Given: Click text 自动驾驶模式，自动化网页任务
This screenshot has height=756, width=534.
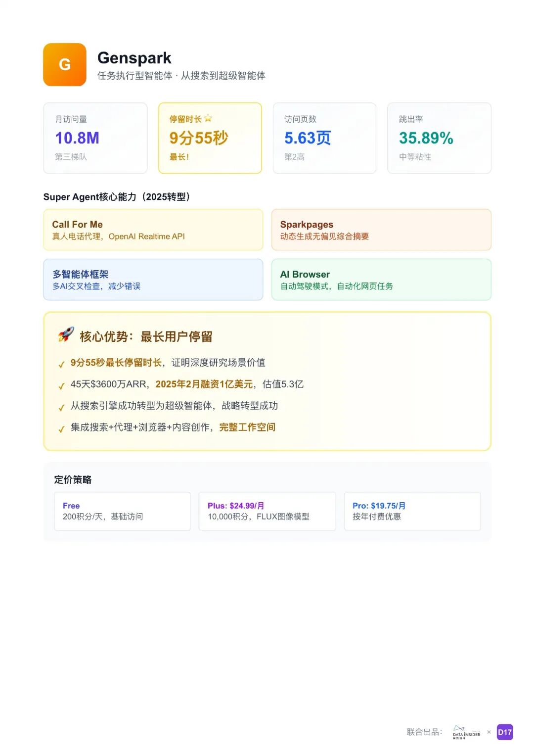Looking at the screenshot, I should pyautogui.click(x=337, y=286).
